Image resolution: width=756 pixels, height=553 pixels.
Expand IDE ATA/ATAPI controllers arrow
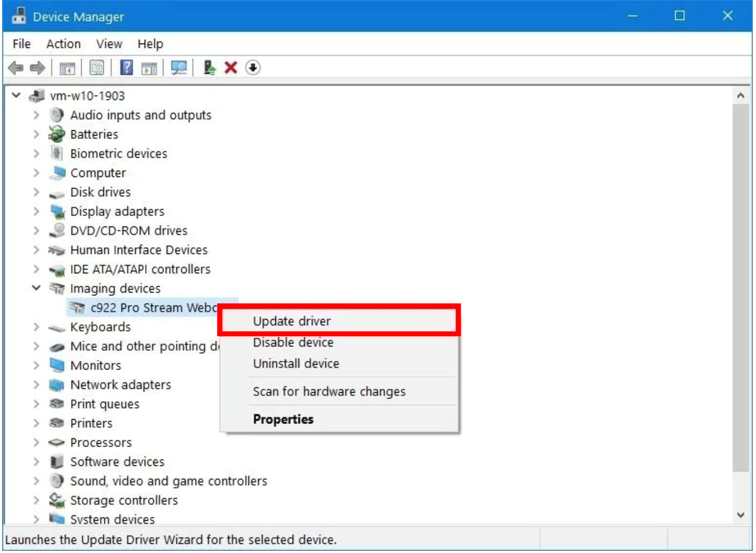36,269
